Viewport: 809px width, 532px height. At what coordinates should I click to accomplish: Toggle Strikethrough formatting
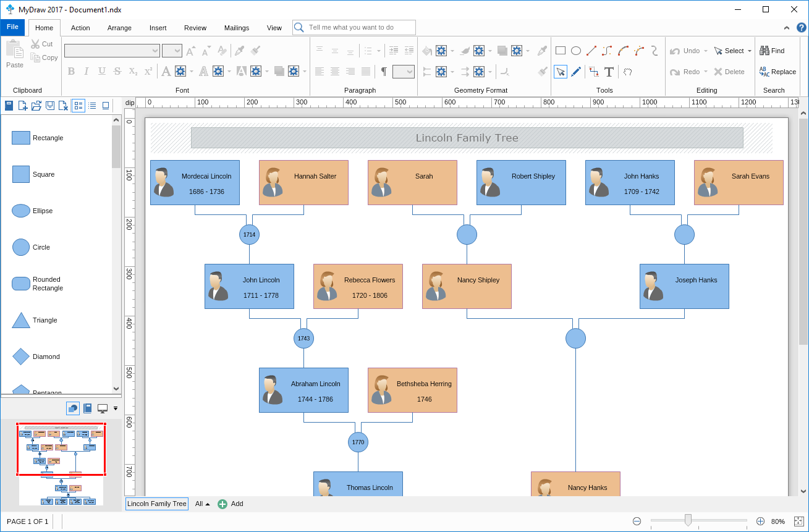(117, 72)
